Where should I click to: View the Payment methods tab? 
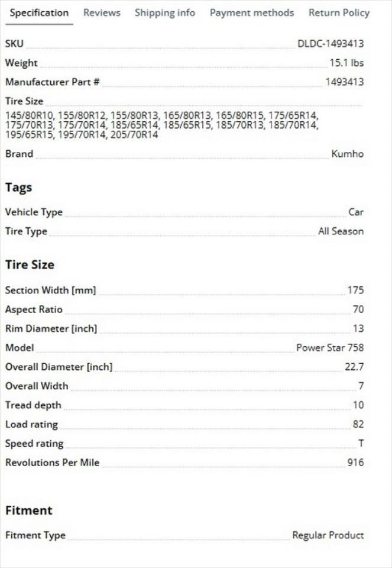coord(251,12)
